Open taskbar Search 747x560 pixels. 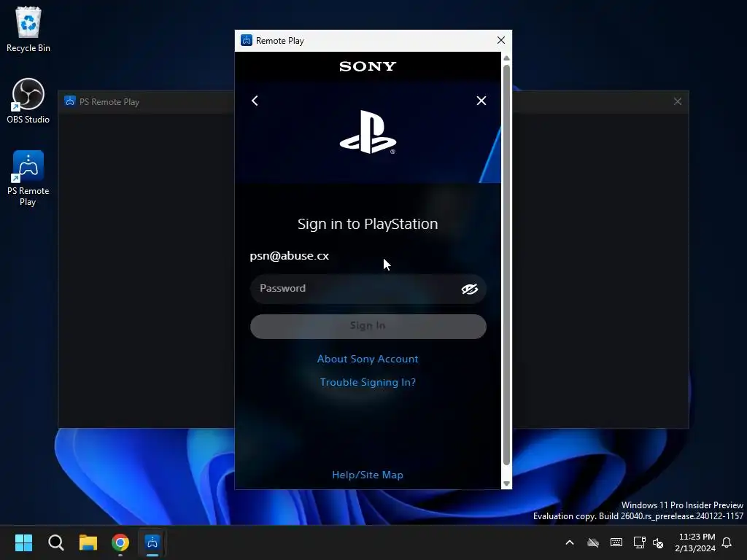(55, 542)
